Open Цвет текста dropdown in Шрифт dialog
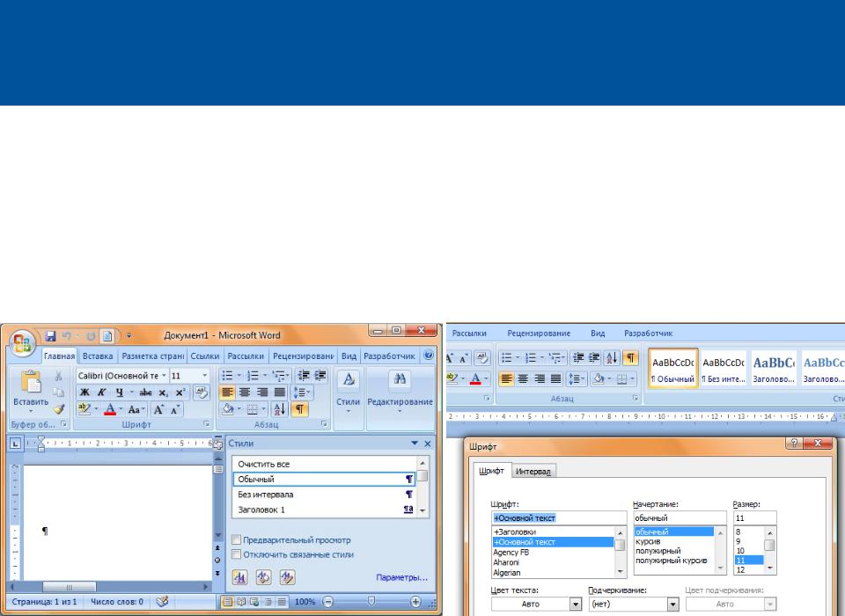 [576, 605]
